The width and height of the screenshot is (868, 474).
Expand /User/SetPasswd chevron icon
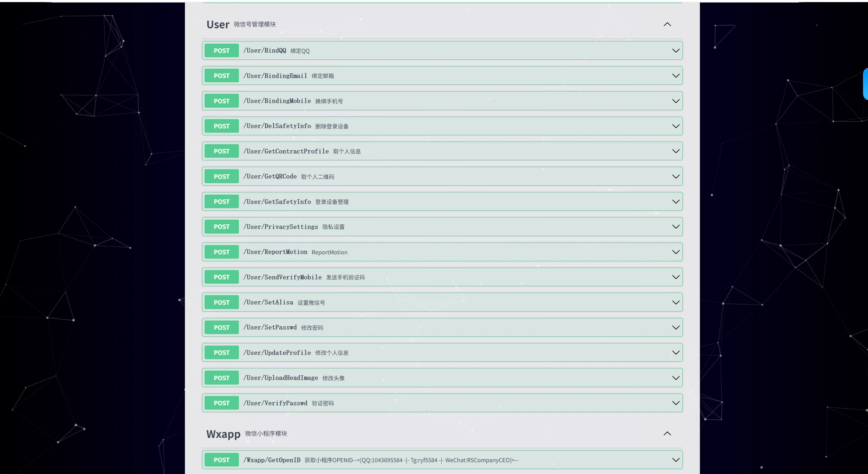coord(676,328)
